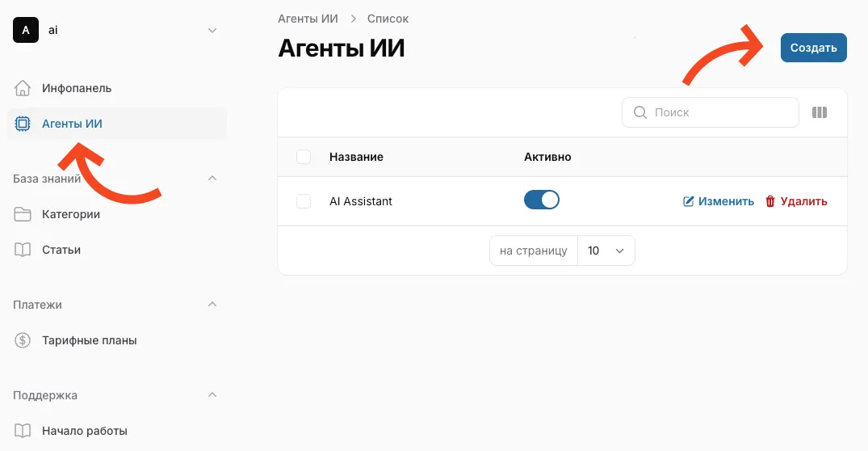Click the black 'A' workspace avatar

tap(26, 30)
